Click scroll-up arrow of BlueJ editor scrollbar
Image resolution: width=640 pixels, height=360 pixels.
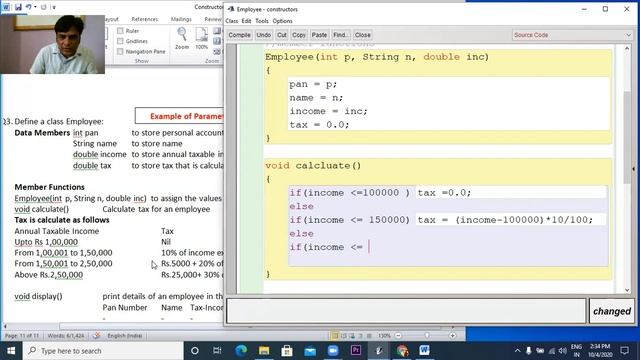[x=627, y=48]
